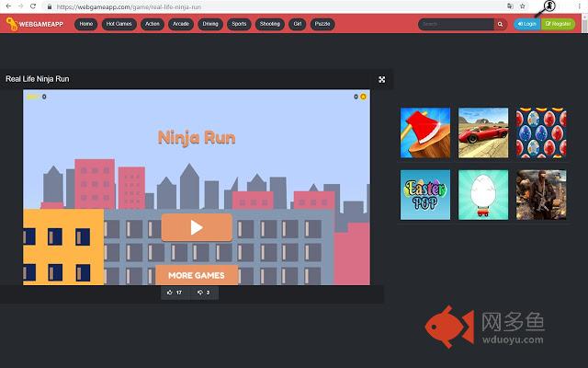Click the blue Login button

(526, 24)
